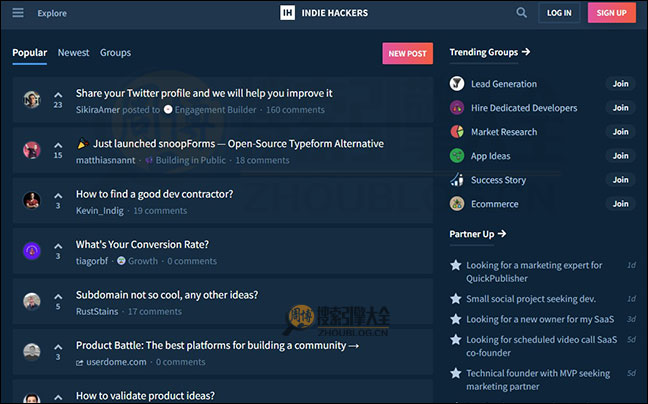This screenshot has width=648, height=404.
Task: Visit the userdome.com link
Action: [111, 362]
